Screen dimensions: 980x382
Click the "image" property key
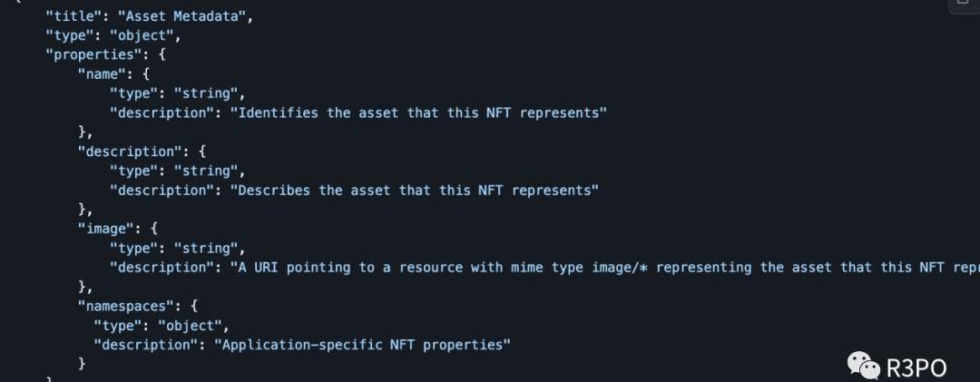click(x=104, y=229)
